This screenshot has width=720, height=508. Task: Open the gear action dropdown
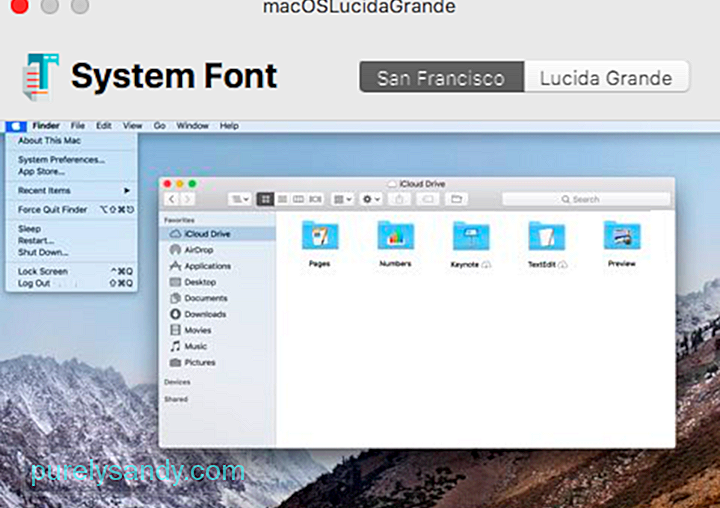(371, 199)
